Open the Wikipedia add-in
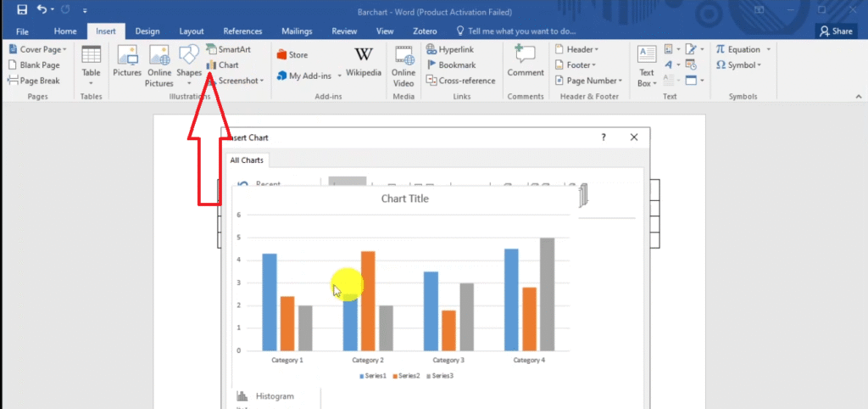 pos(363,63)
